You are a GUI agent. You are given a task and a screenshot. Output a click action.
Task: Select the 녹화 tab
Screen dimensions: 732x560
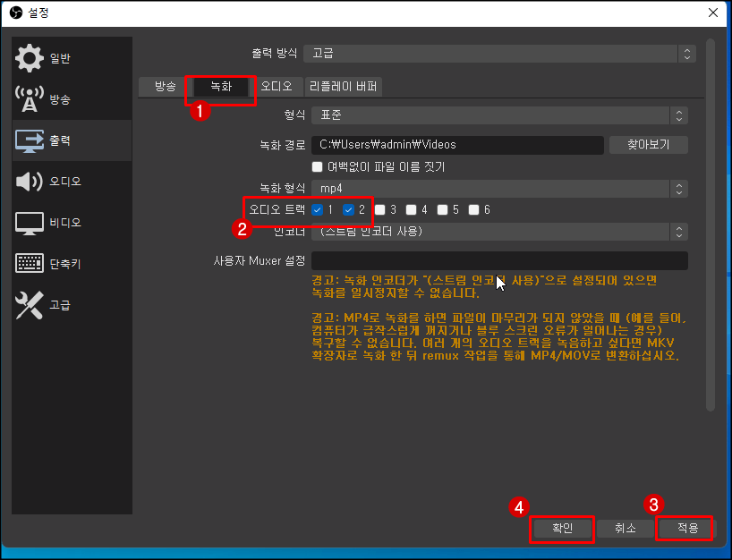pos(221,87)
